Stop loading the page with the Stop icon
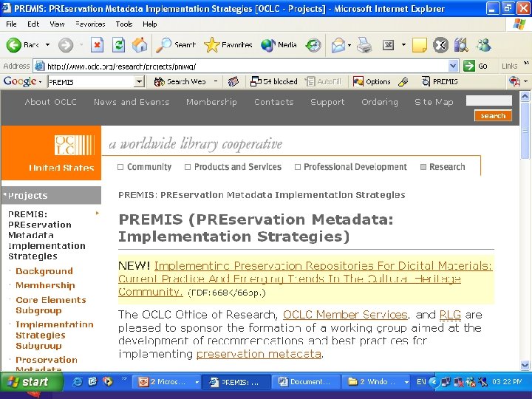This screenshot has height=399, width=532. click(x=97, y=45)
